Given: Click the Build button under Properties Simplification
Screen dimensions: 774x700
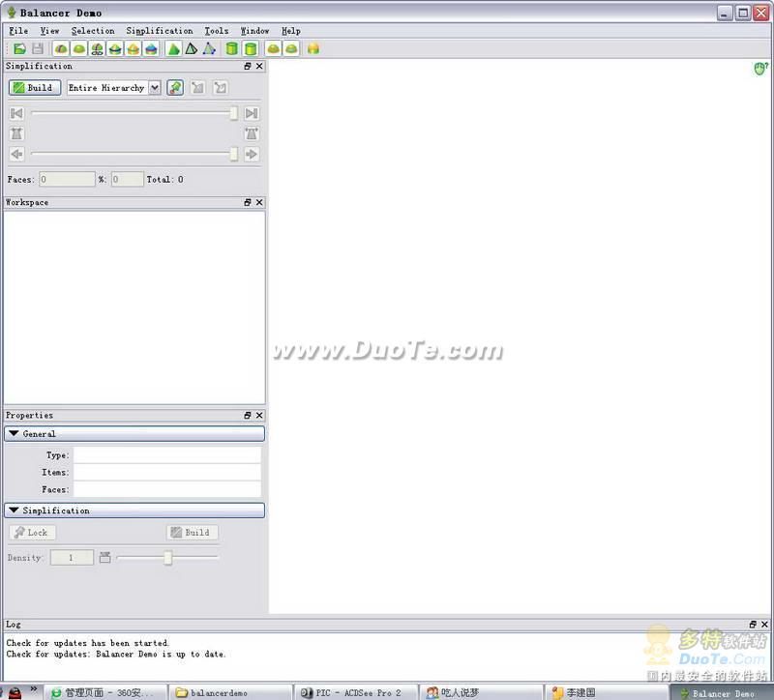Looking at the screenshot, I should [x=193, y=533].
